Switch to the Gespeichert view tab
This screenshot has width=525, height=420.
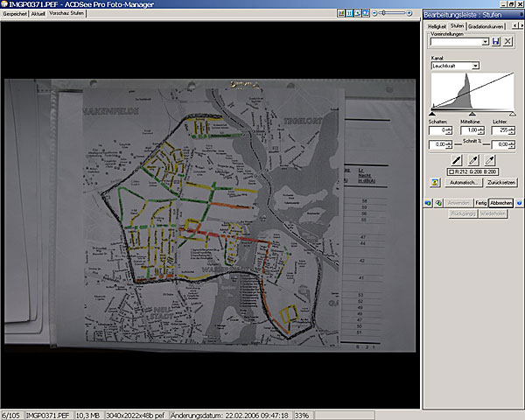click(x=15, y=14)
